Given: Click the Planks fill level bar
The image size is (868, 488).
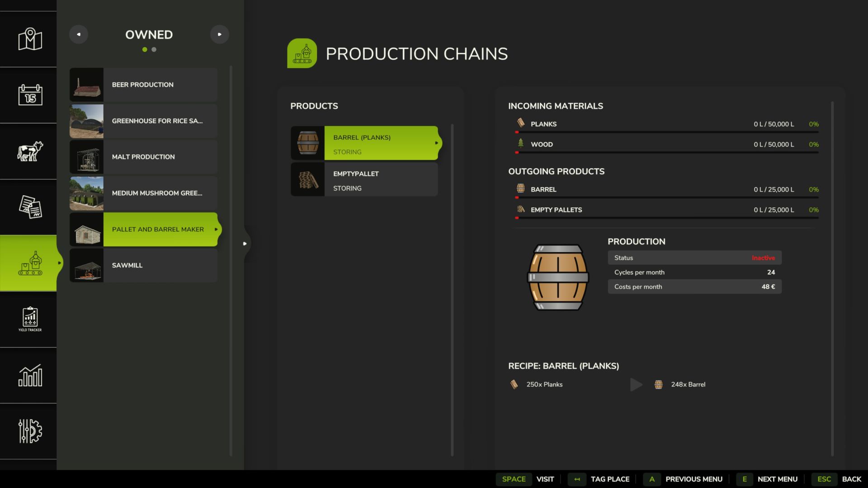Looking at the screenshot, I should [667, 132].
